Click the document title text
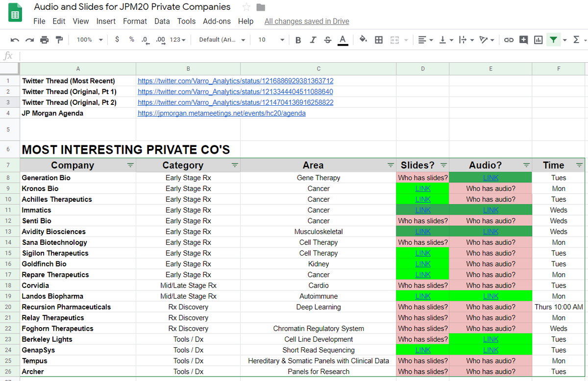The height and width of the screenshot is (381, 588). (x=132, y=7)
